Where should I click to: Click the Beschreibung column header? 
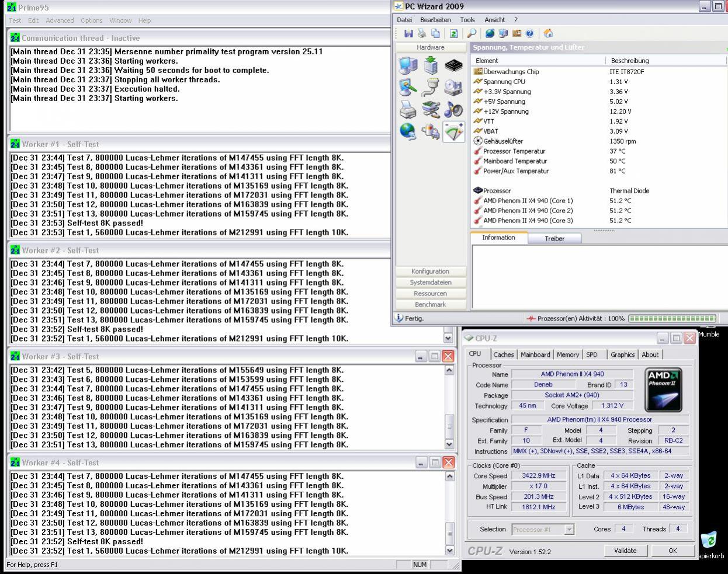click(666, 60)
